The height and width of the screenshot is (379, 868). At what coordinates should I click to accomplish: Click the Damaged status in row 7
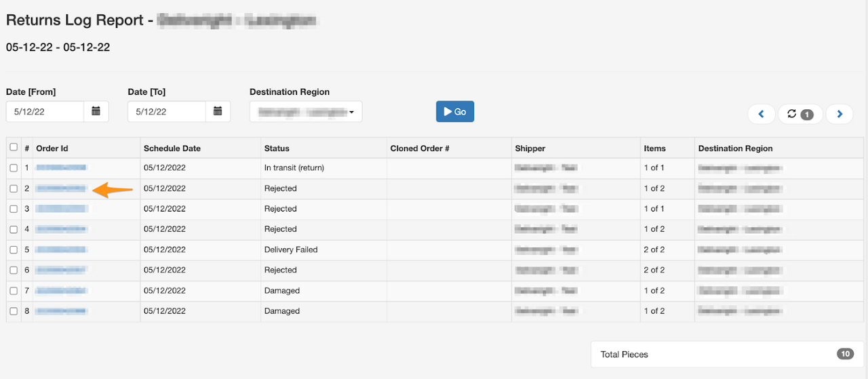tap(282, 290)
